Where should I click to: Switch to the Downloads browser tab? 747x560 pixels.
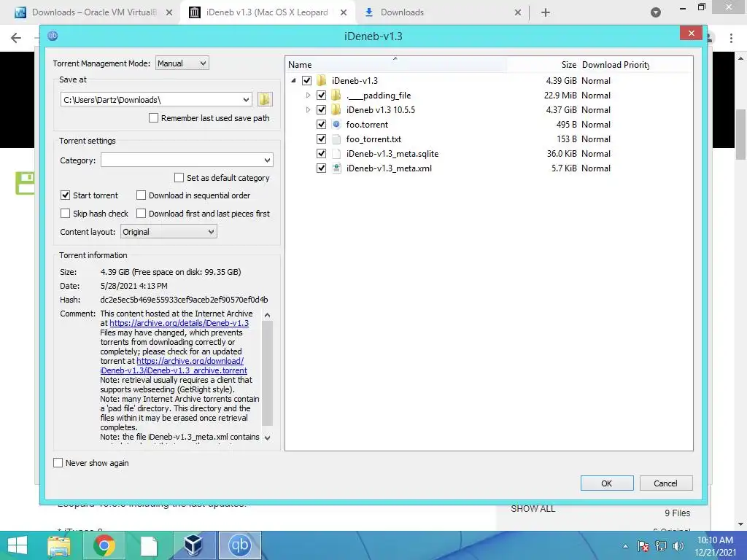[402, 12]
